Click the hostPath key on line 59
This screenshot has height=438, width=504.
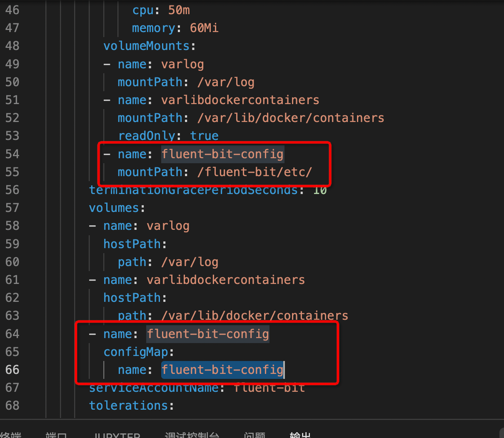132,244
